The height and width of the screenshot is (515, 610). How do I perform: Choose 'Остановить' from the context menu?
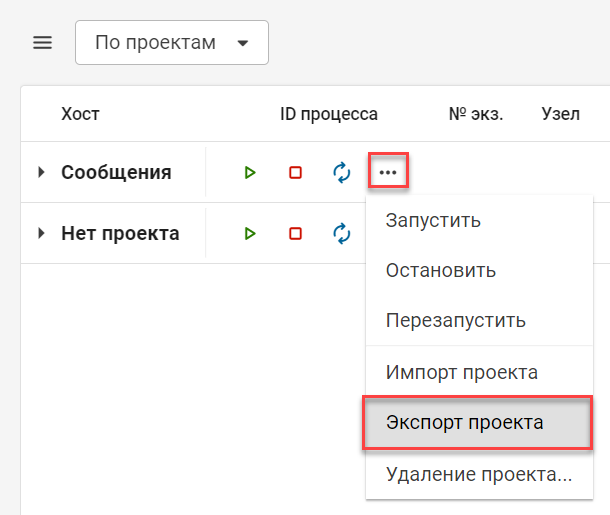click(479, 270)
